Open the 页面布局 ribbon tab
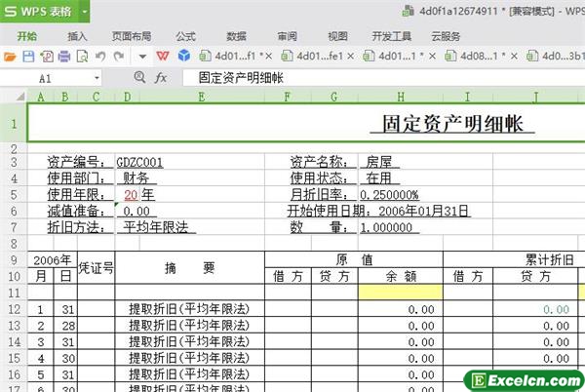 (131, 35)
